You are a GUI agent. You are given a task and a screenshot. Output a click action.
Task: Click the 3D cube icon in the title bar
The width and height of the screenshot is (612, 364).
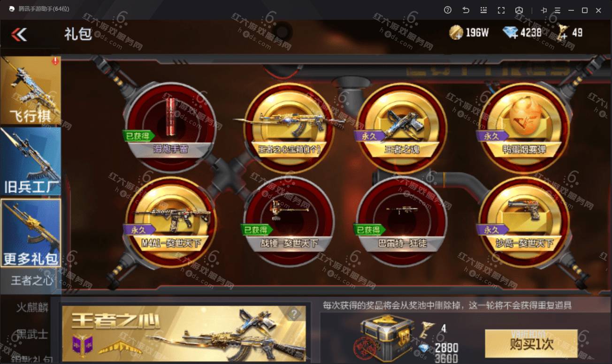coord(519,10)
